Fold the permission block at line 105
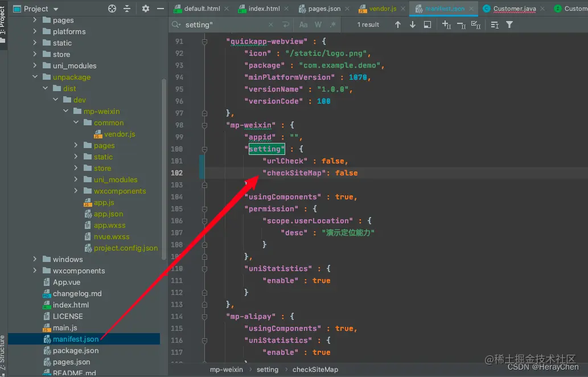Image resolution: width=588 pixels, height=377 pixels. (204, 209)
